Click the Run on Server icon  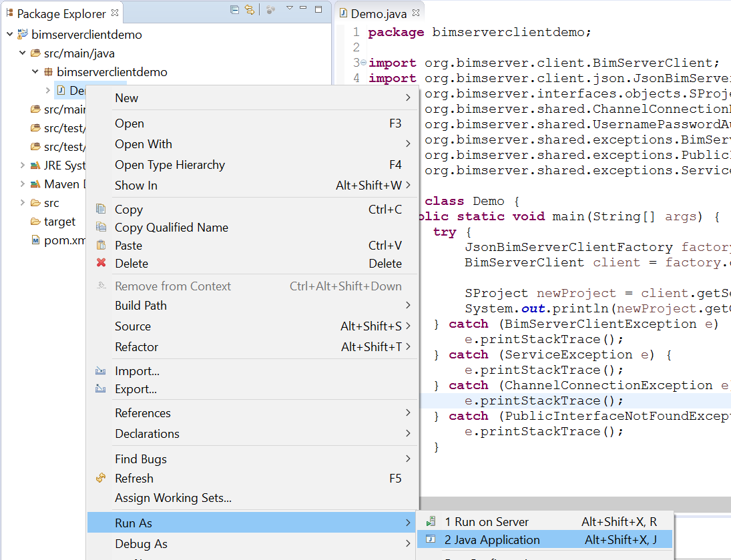tap(431, 521)
